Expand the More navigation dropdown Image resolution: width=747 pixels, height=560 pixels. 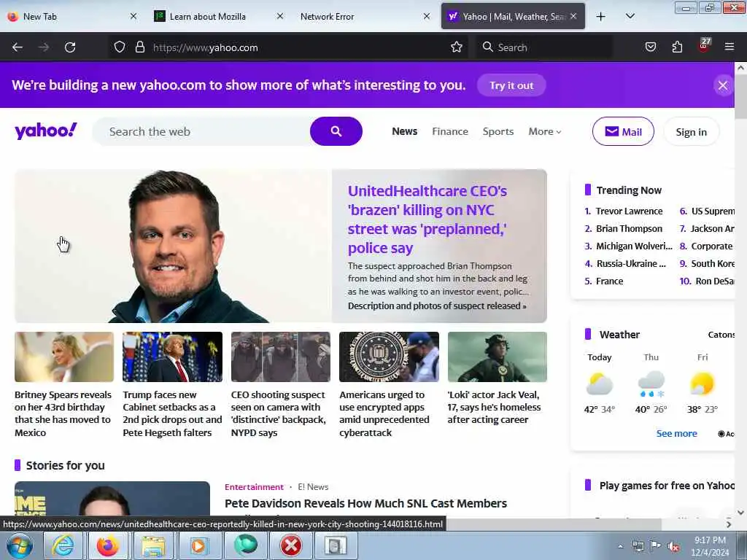point(544,131)
